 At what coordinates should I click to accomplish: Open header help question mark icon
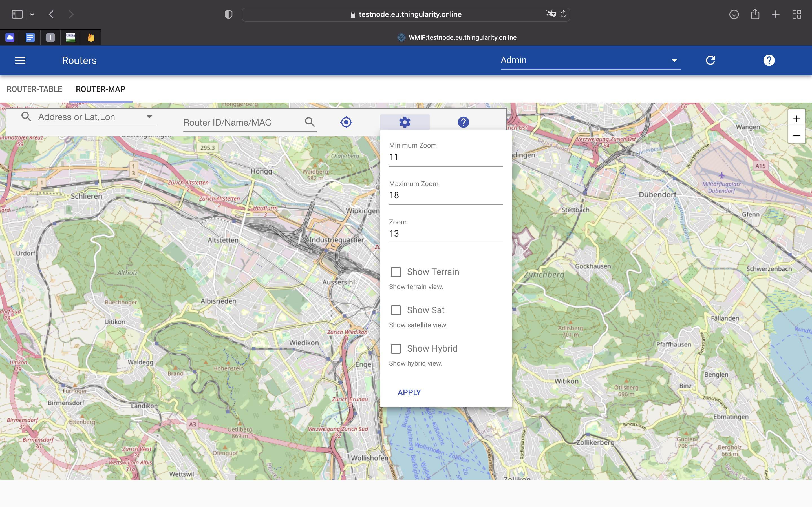click(x=769, y=60)
